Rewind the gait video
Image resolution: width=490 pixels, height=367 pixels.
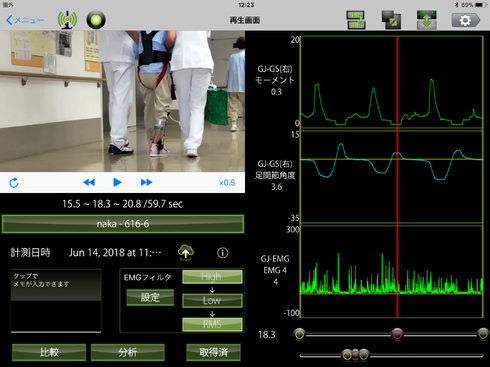(x=89, y=182)
